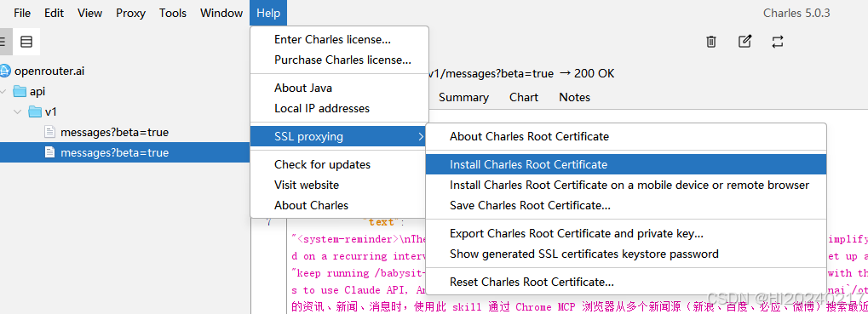Switch to the Summary tab
The width and height of the screenshot is (868, 314).
point(464,97)
